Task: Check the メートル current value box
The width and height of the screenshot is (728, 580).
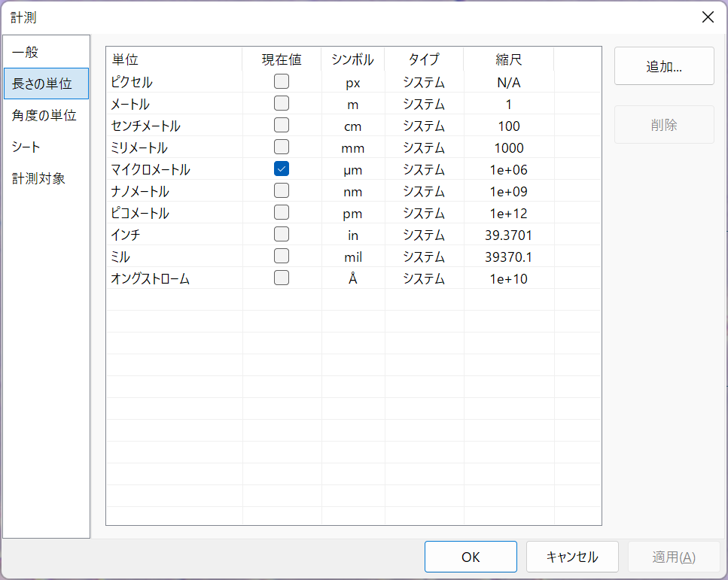Action: pyautogui.click(x=282, y=104)
